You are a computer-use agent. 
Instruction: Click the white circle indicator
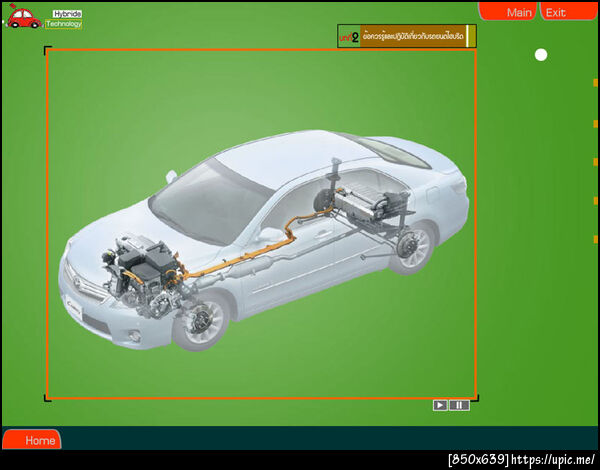coord(541,55)
